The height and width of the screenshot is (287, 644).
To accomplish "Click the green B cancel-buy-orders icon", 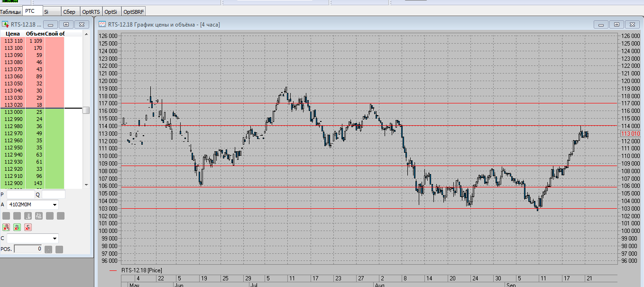I will (17, 227).
